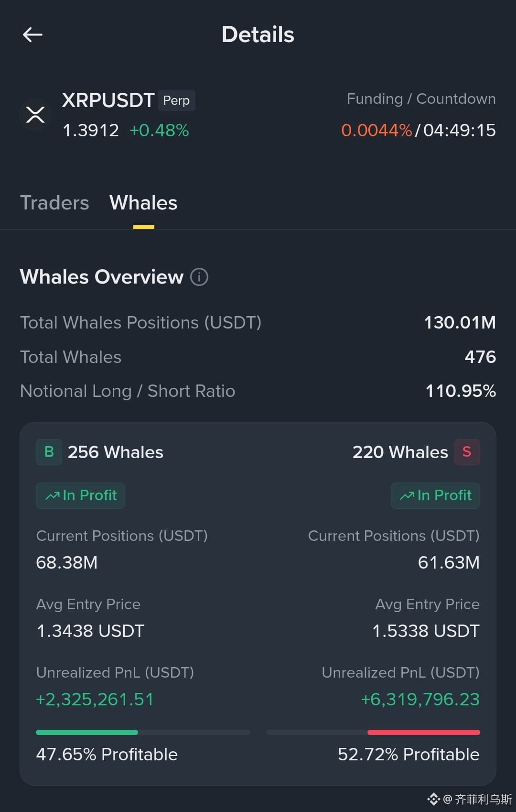Viewport: 516px width, 812px height.
Task: Open the XRPUSDT pair title
Action: 108,100
